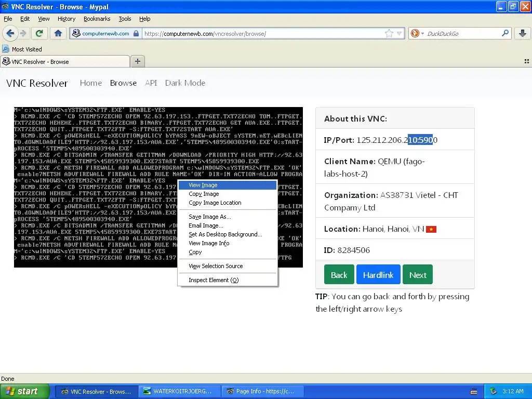Open a new tab with plus button
This screenshot has width=532, height=399.
pyautogui.click(x=137, y=61)
